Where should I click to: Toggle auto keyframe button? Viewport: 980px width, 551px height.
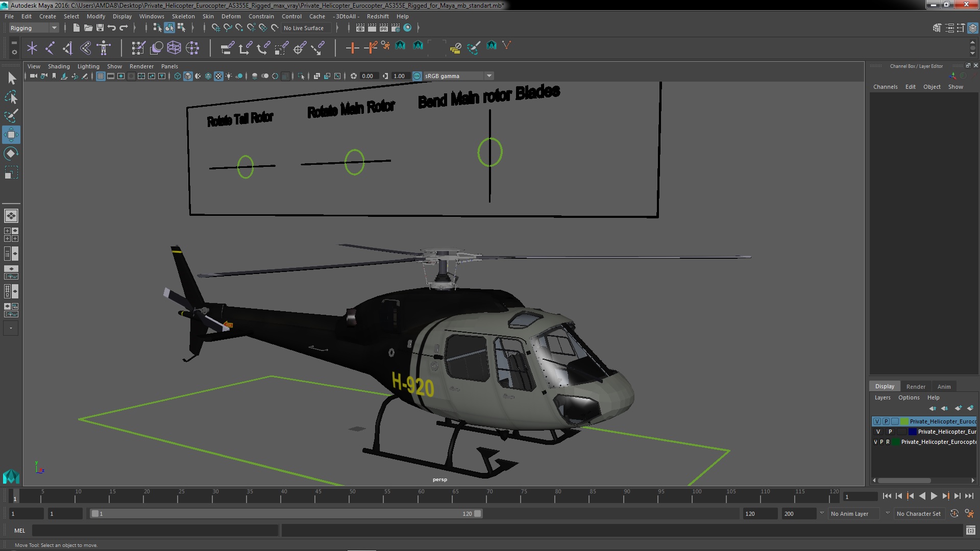coord(954,514)
